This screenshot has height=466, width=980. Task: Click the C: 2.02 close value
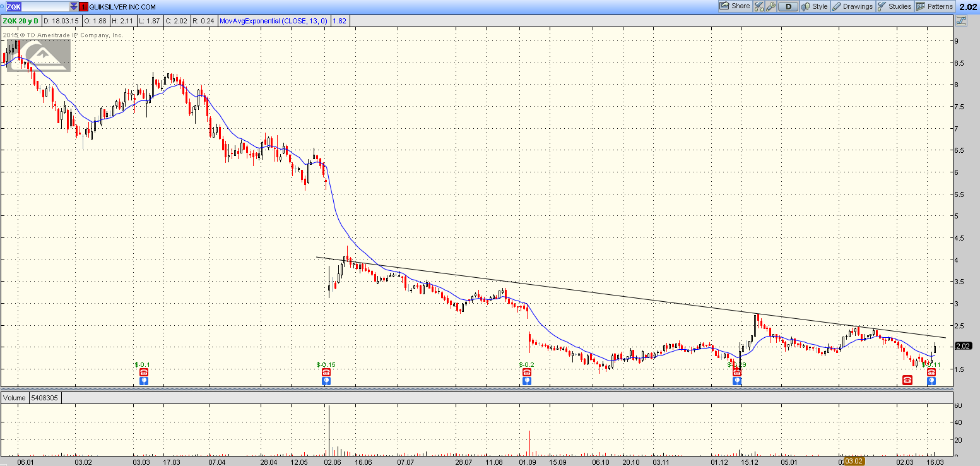pos(177,21)
